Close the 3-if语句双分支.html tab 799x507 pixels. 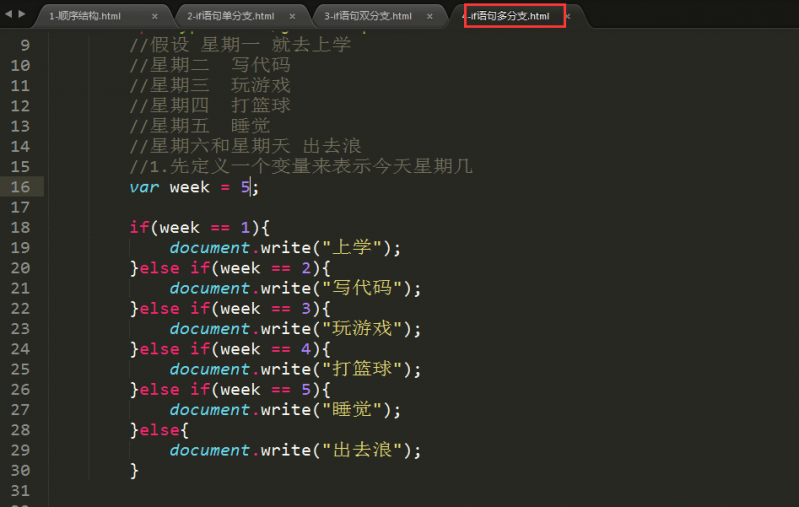click(429, 17)
